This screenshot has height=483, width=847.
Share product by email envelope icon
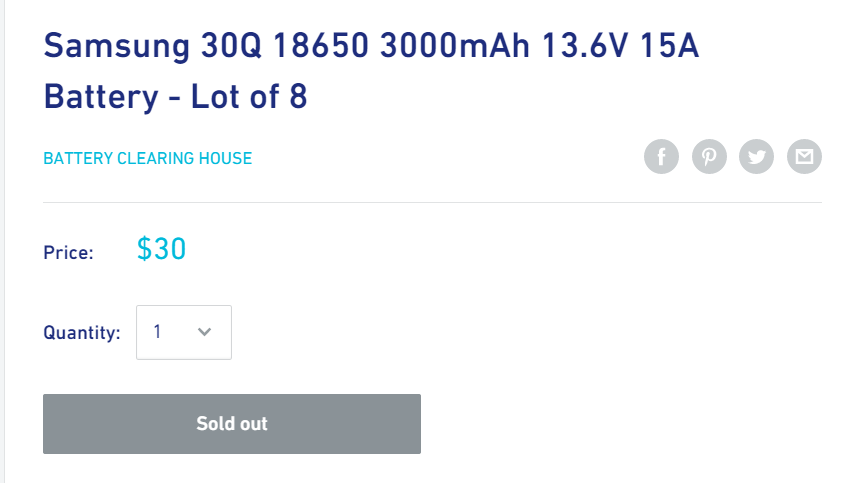point(804,157)
